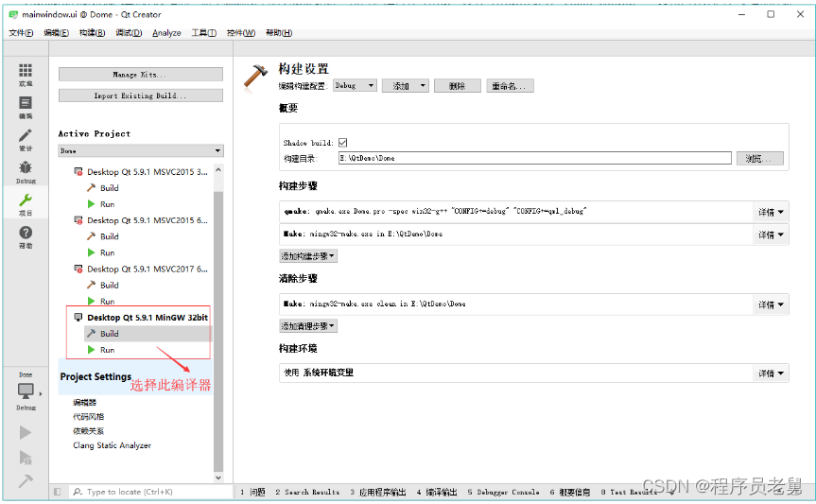Open the 编辑(E) menu
Viewport: 816px width, 504px height.
pyautogui.click(x=56, y=33)
